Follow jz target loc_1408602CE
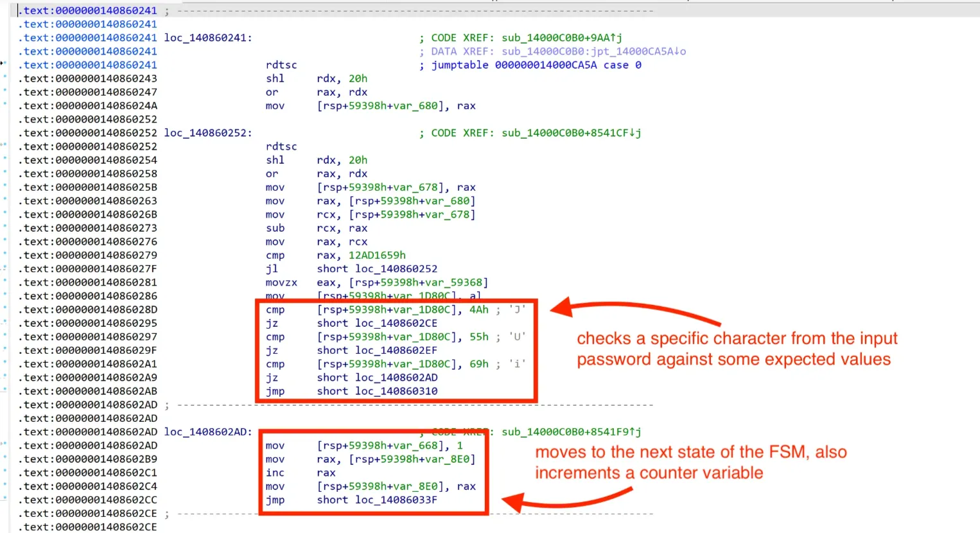980x533 pixels. (396, 324)
